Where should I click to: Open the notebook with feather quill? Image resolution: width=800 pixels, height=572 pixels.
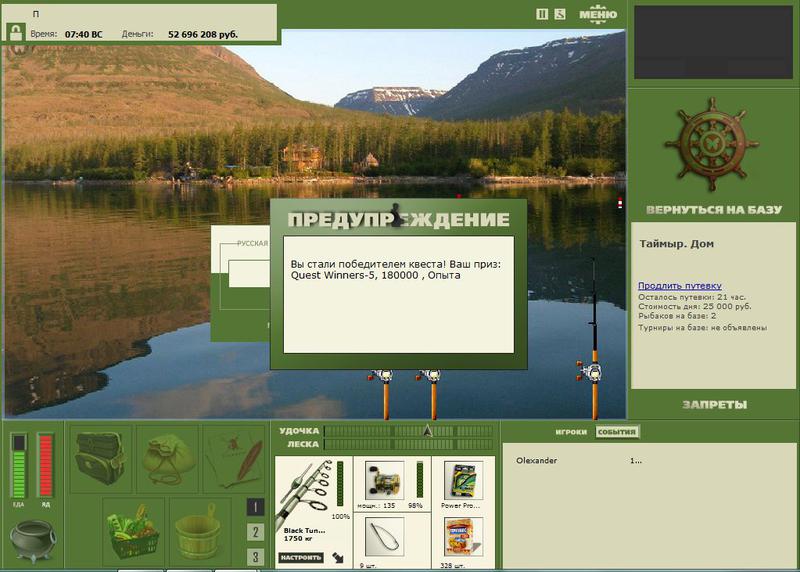click(x=234, y=458)
